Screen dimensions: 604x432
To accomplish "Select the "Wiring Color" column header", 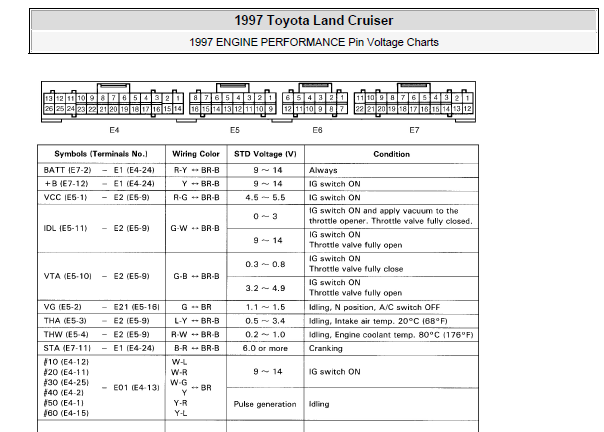I will click(x=196, y=154).
